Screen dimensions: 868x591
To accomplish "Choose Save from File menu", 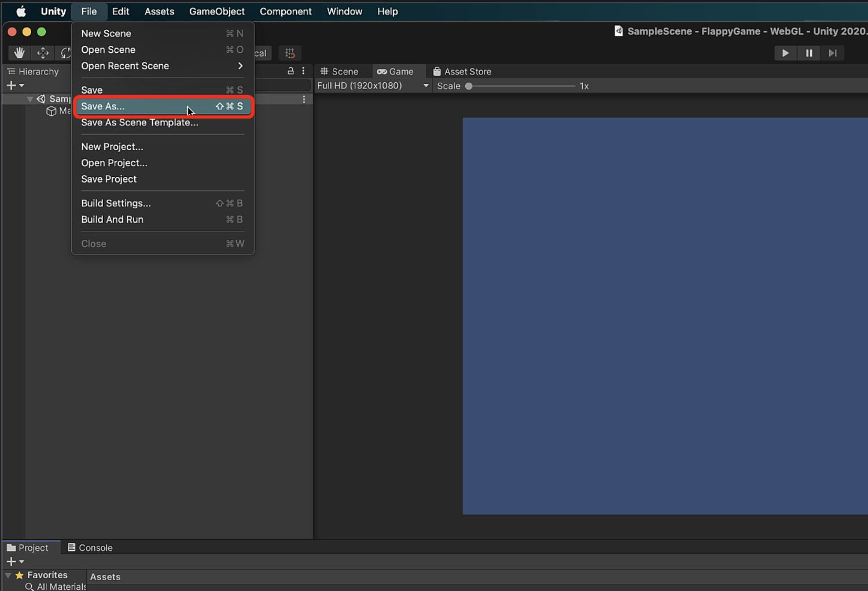I will [163, 90].
